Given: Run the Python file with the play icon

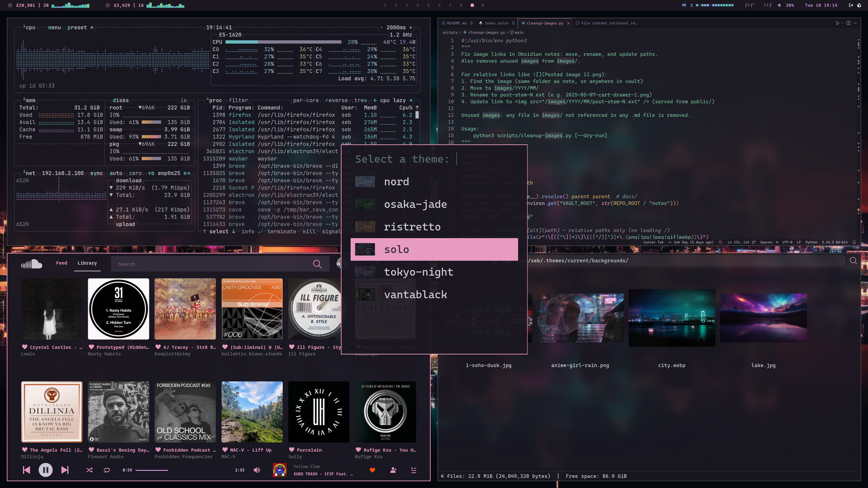Looking at the screenshot, I should pyautogui.click(x=837, y=23).
